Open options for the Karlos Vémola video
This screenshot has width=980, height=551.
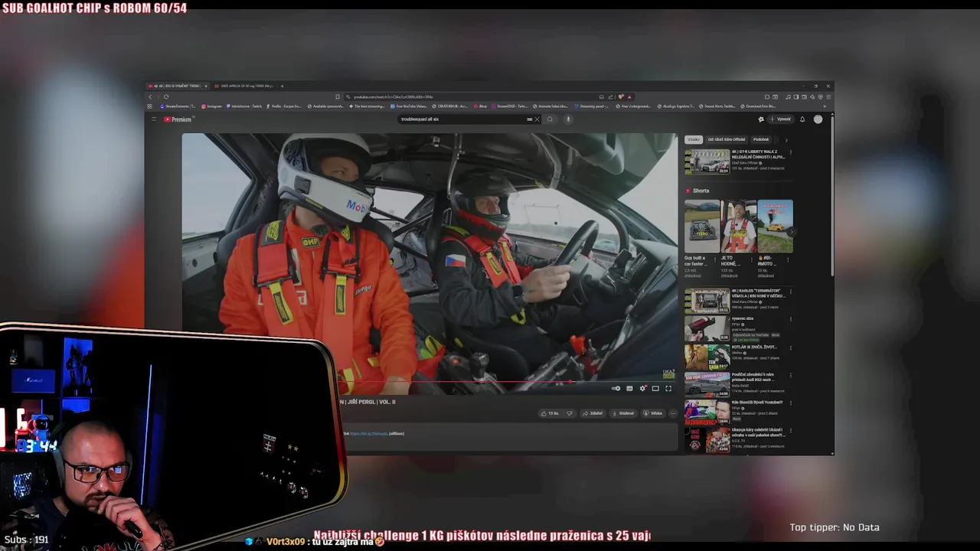791,292
